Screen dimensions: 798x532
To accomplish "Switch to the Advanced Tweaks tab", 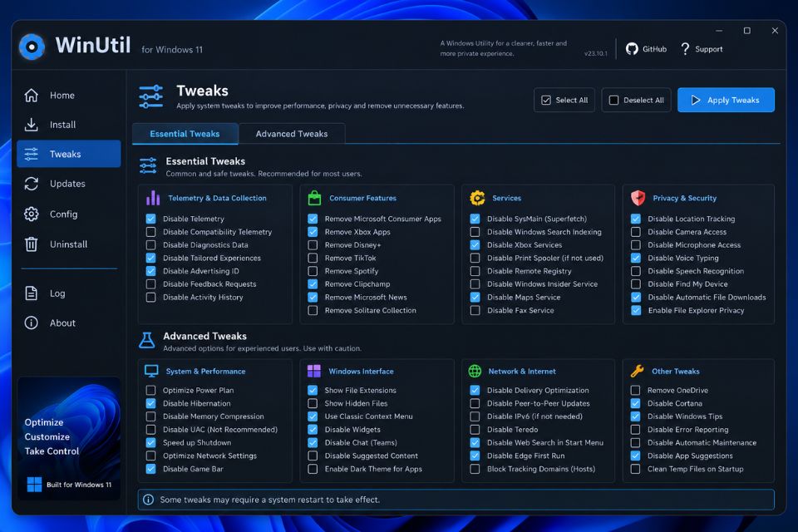I will [x=292, y=134].
